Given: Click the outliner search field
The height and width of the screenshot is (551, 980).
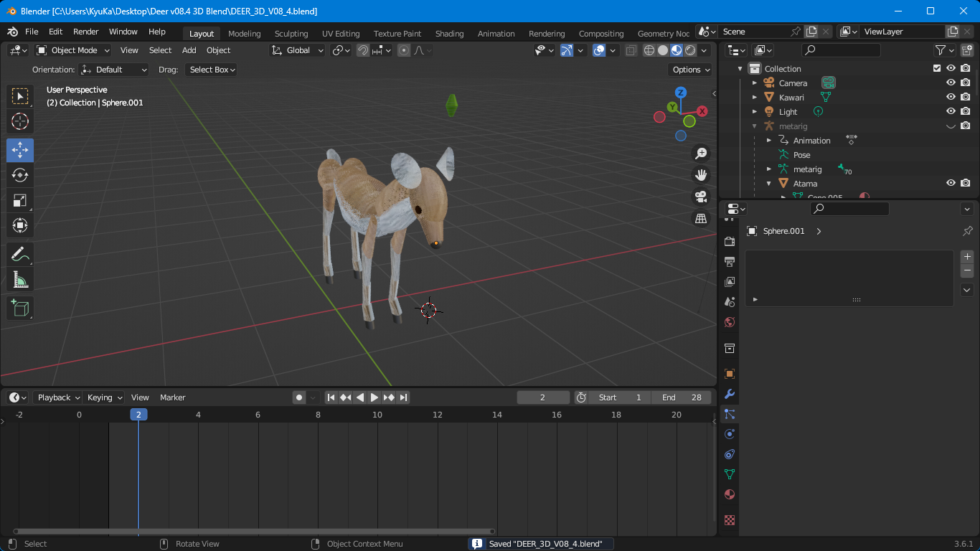Looking at the screenshot, I should coord(841,50).
